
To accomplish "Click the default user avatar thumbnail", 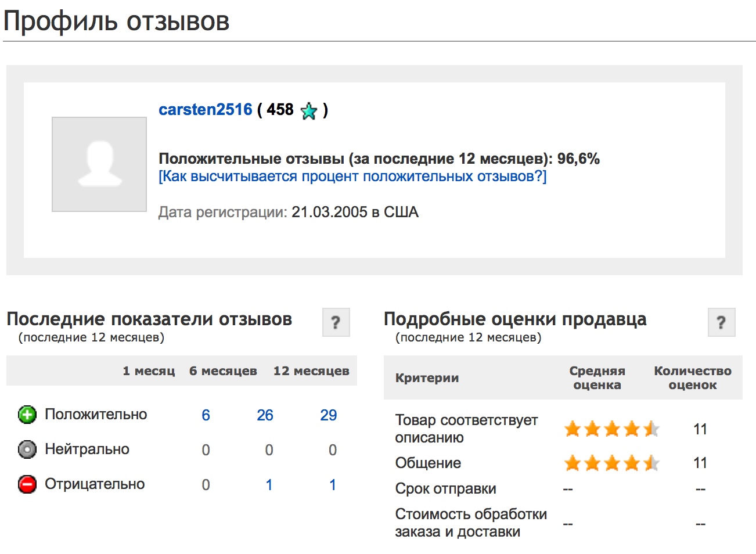I will point(99,164).
